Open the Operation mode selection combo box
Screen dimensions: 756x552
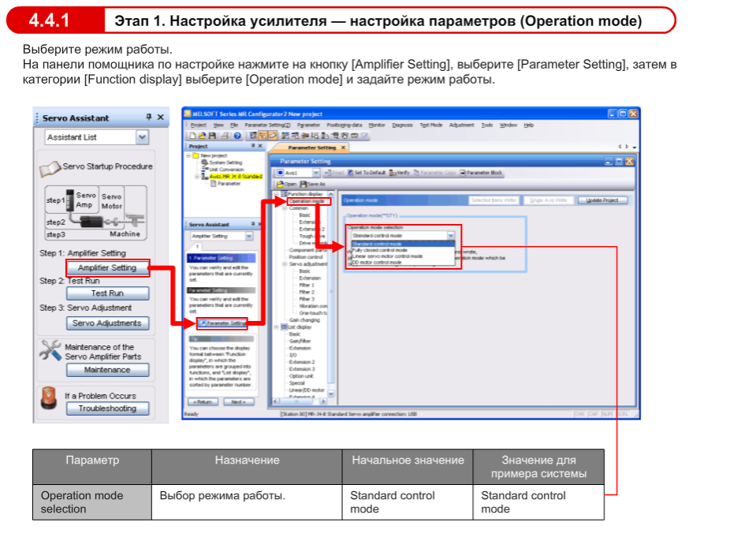pos(450,235)
